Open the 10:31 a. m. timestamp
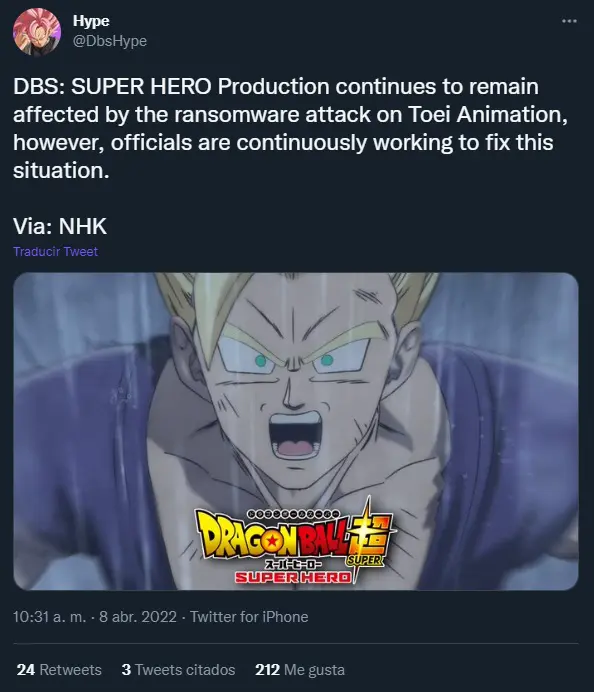This screenshot has height=692, width=594. 49,617
